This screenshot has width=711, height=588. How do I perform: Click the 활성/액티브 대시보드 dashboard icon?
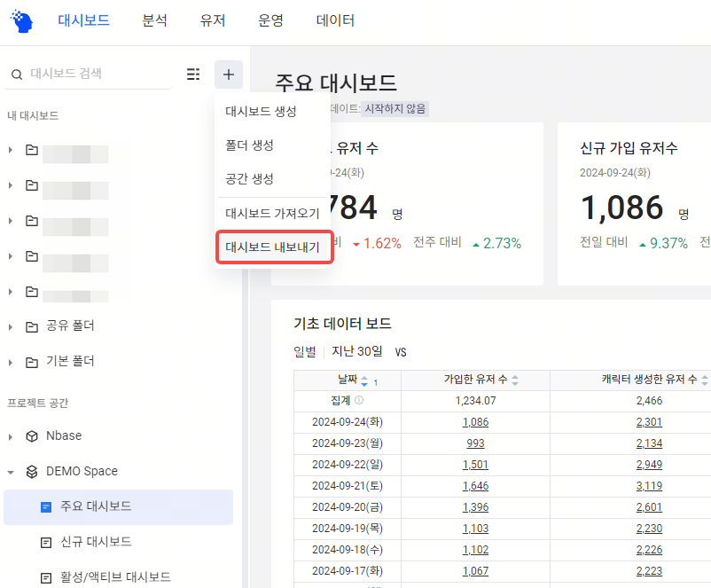(x=46, y=577)
